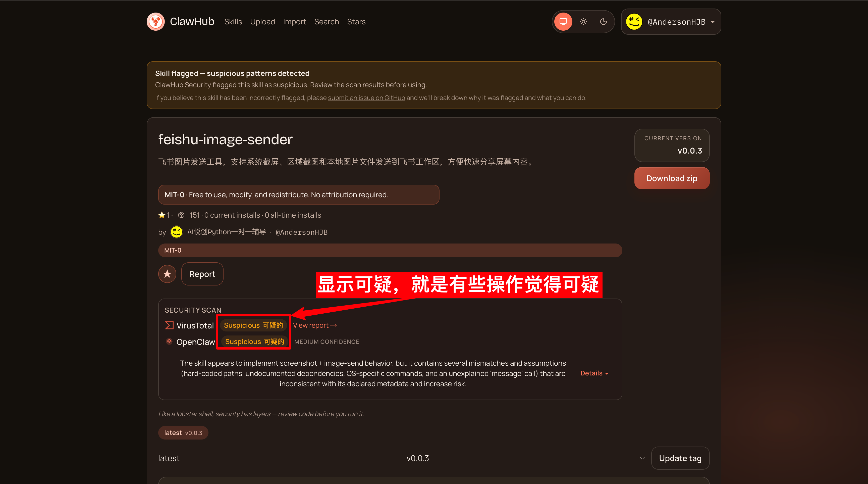This screenshot has width=868, height=484.
Task: Click the MIT-0 license tag bar
Action: pyautogui.click(x=390, y=251)
